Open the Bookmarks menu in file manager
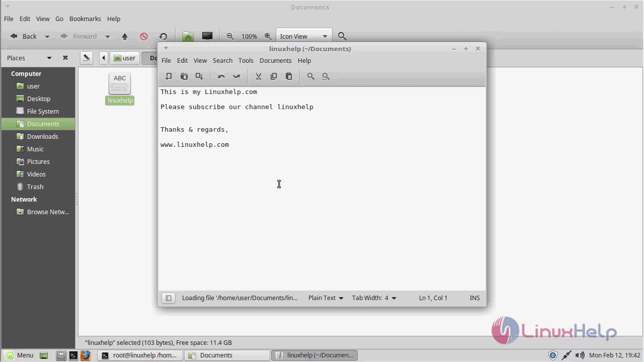The image size is (644, 362). tap(85, 19)
